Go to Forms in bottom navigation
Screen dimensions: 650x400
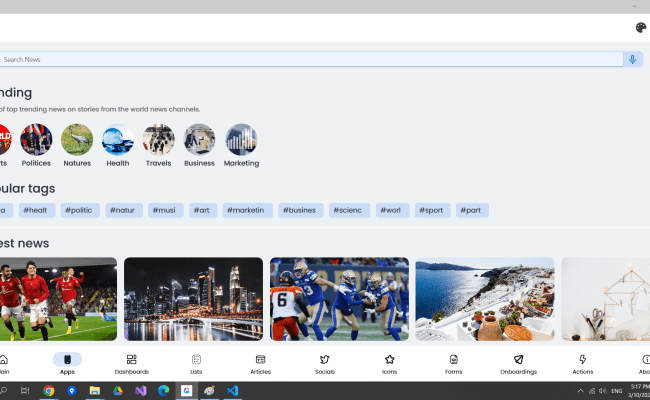pyautogui.click(x=454, y=364)
